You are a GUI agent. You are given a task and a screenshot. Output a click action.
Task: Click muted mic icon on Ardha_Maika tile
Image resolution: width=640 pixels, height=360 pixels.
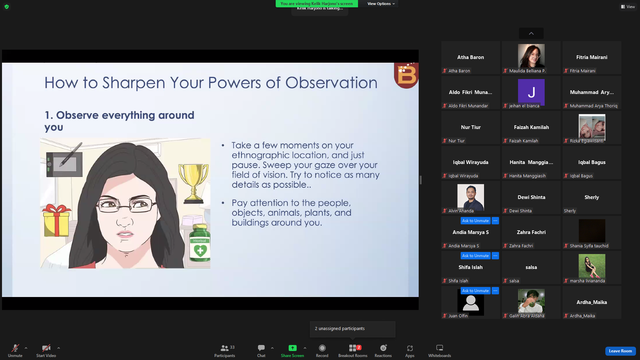pos(566,316)
